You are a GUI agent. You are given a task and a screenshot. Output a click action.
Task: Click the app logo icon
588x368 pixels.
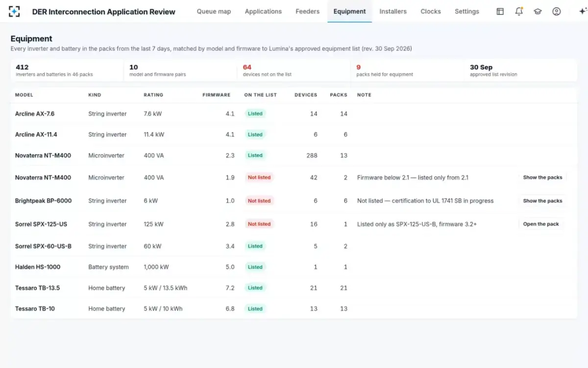15,11
